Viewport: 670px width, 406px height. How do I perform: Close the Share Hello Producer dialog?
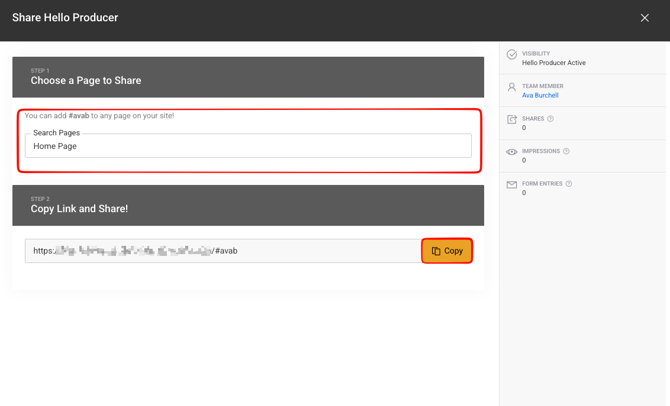(x=644, y=18)
